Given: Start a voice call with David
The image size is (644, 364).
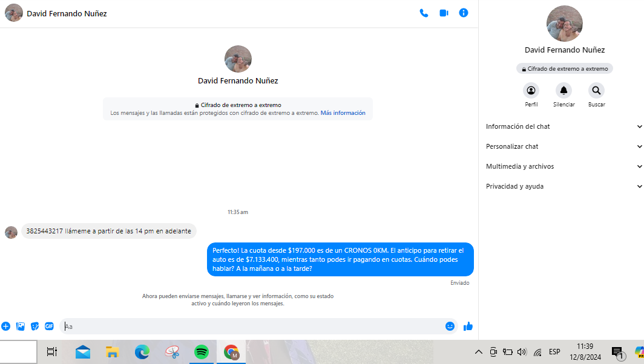Looking at the screenshot, I should point(424,13).
